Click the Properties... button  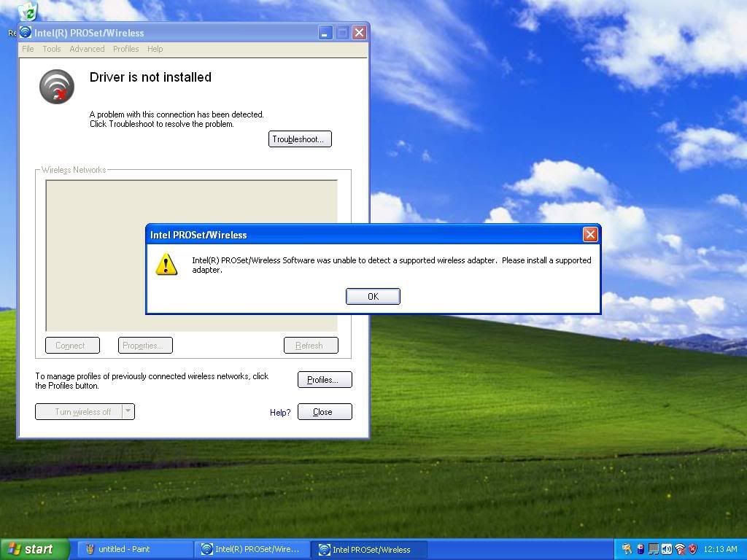145,345
